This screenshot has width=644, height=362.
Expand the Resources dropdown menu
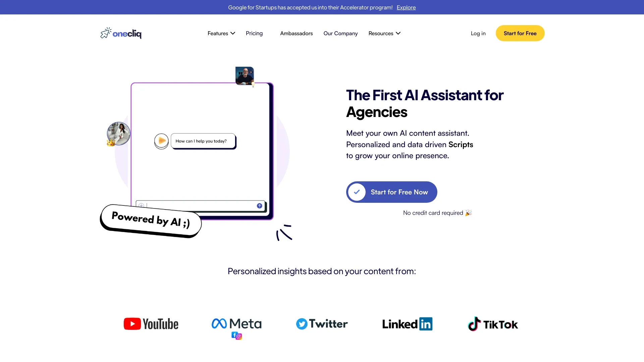pyautogui.click(x=384, y=33)
